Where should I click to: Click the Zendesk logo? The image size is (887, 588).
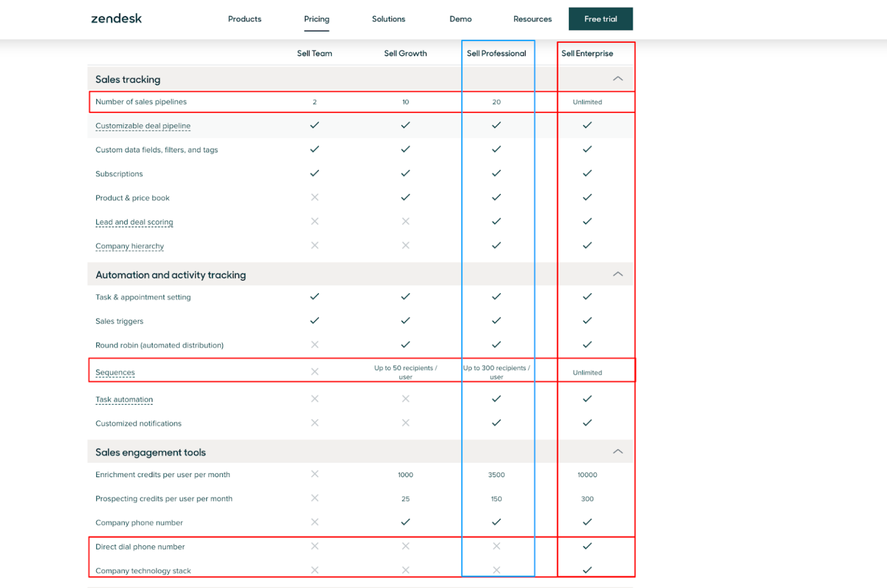point(115,18)
